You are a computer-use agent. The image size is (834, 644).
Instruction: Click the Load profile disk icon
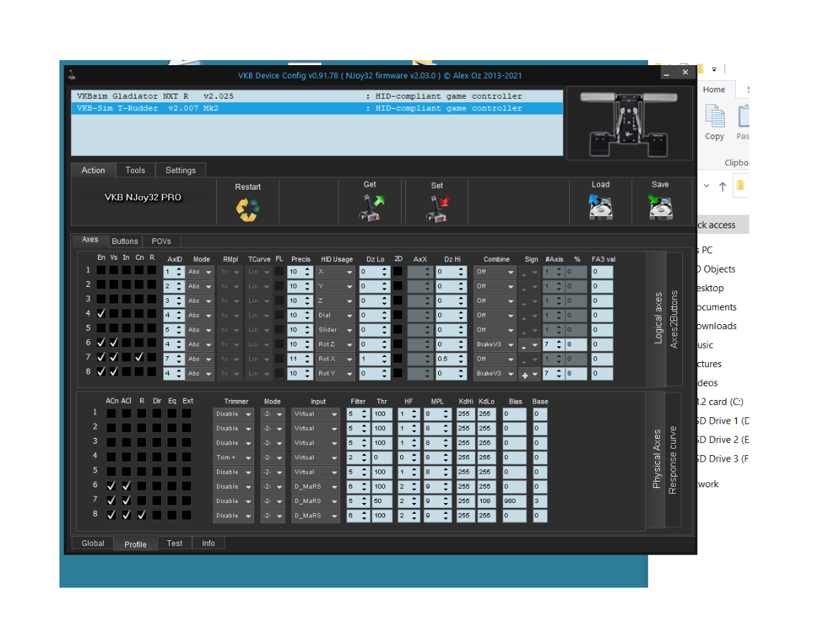pos(601,207)
